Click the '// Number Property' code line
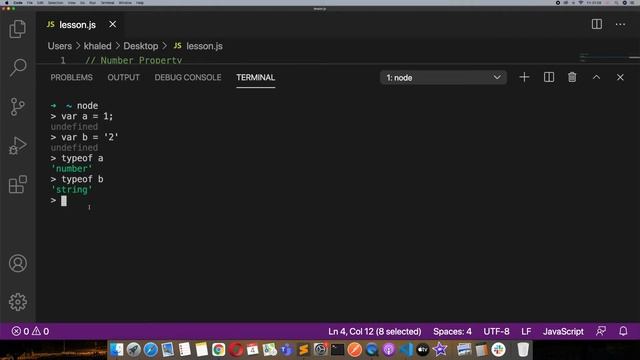Viewport: 640px width, 360px height. pos(133,60)
